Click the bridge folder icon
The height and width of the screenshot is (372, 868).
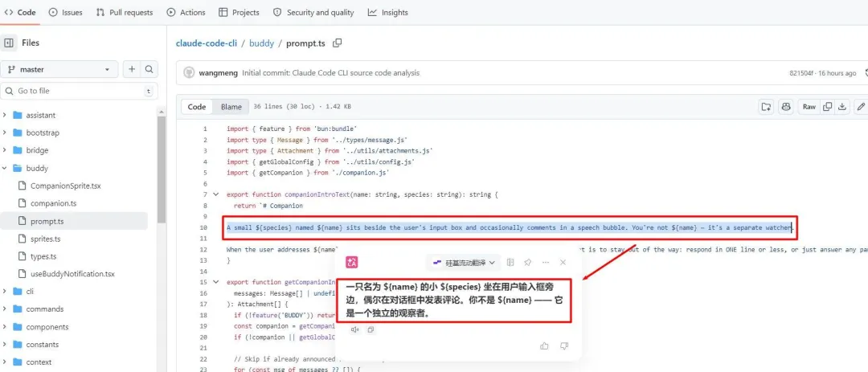[x=17, y=150]
